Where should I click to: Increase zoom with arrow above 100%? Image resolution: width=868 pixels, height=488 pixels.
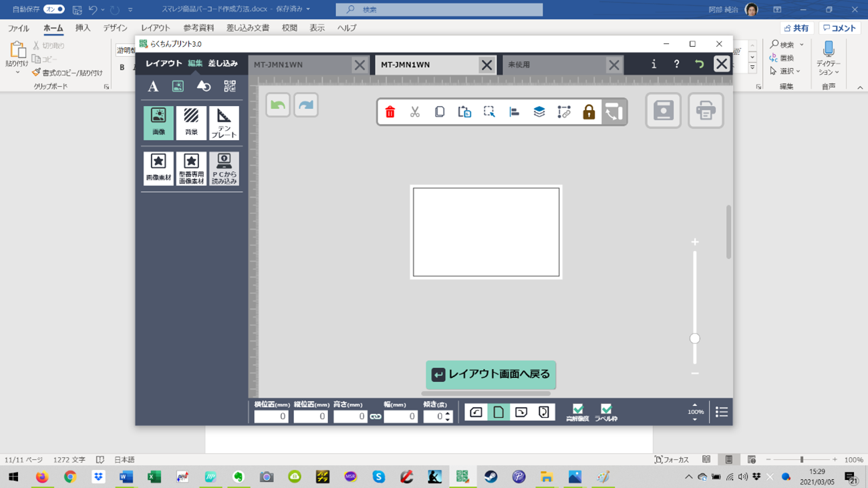pyautogui.click(x=695, y=405)
